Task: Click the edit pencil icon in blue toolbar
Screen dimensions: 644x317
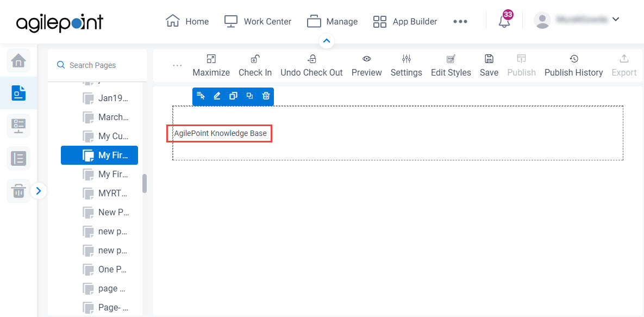Action: pos(217,96)
